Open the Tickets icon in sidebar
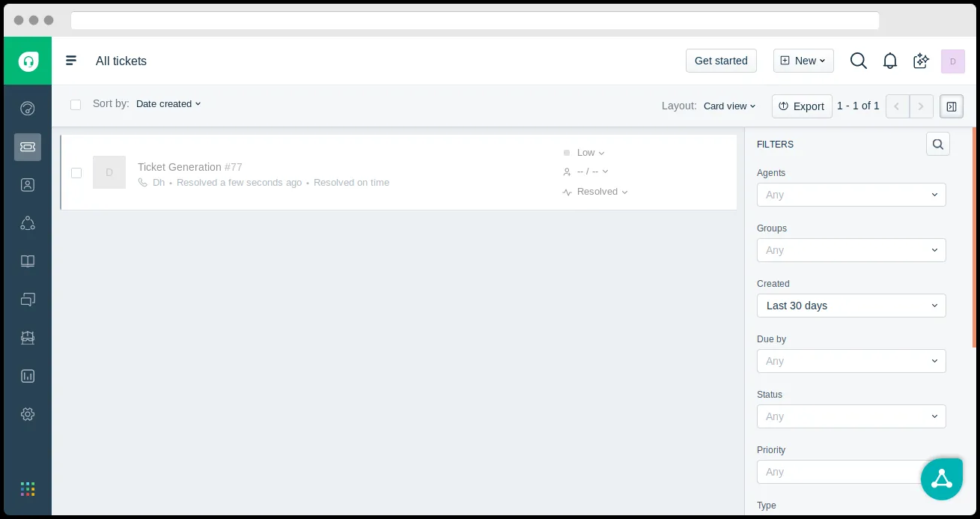This screenshot has width=980, height=519. coord(28,147)
